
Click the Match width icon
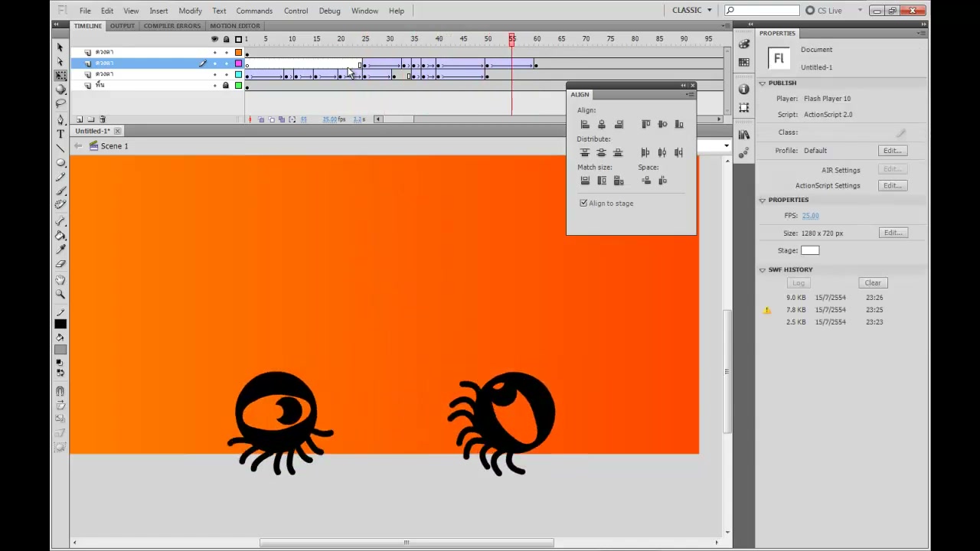click(585, 181)
